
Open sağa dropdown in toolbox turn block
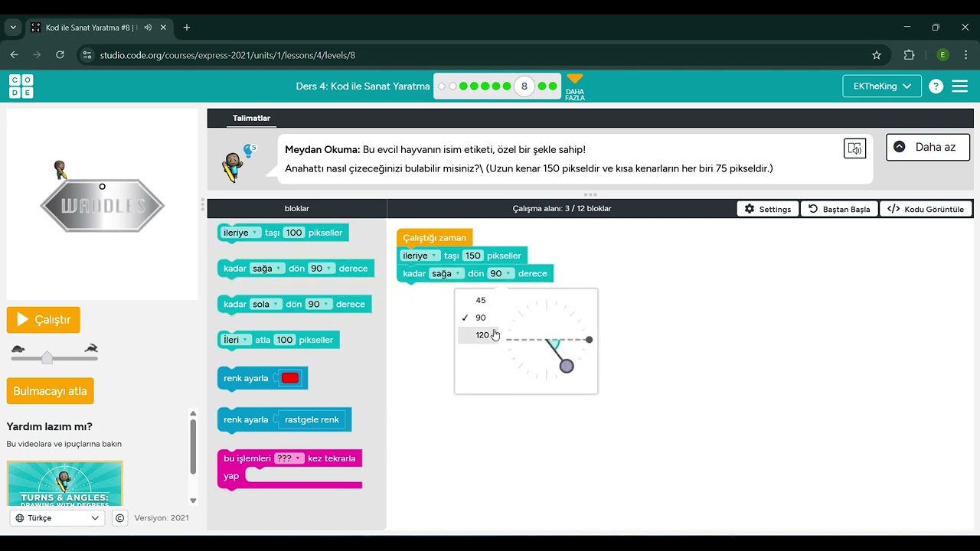tap(267, 269)
